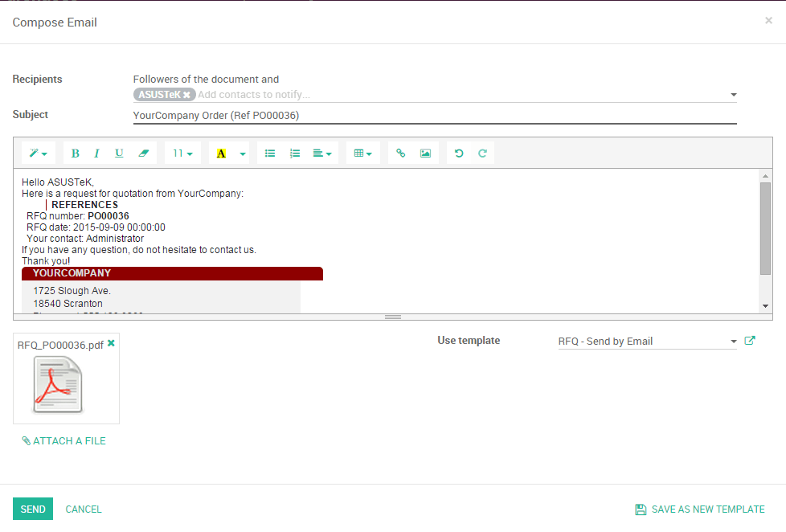This screenshot has height=532, width=786.
Task: Remove formatting with the eraser tool
Action: pos(145,153)
